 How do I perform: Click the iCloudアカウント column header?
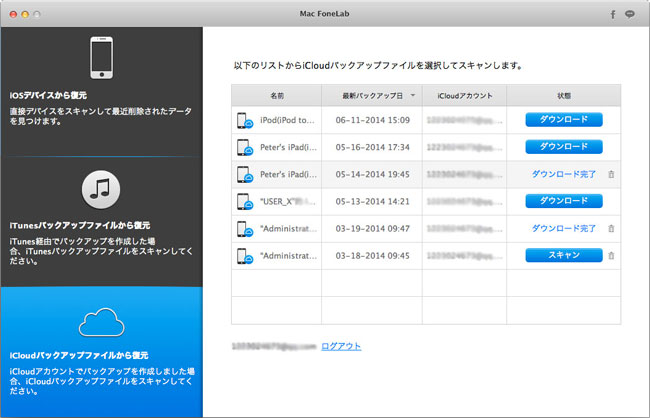point(463,96)
